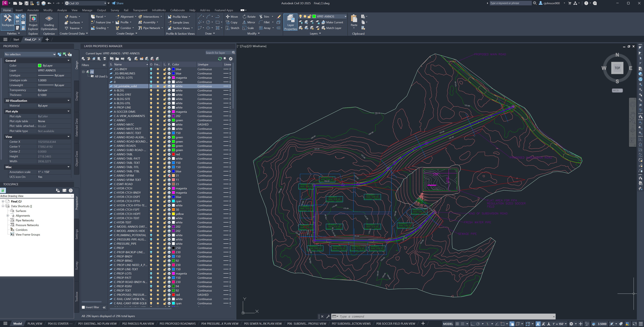Open Layer Properties Manager settings gear
The width and height of the screenshot is (644, 327).
coord(231,59)
